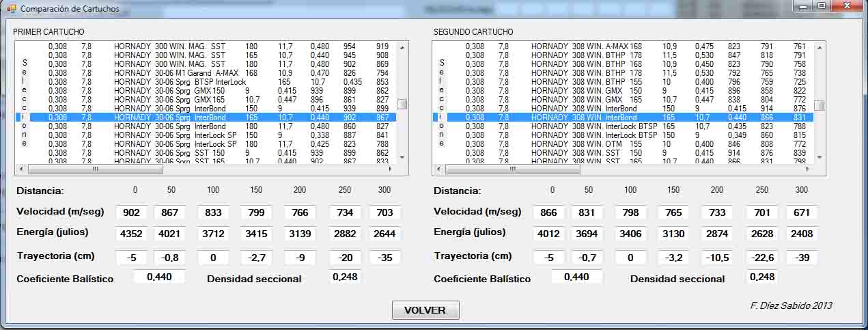Image resolution: width=868 pixels, height=330 pixels.
Task: Select 30-06 M1 Garand A-MAX in first list
Action: 176,73
